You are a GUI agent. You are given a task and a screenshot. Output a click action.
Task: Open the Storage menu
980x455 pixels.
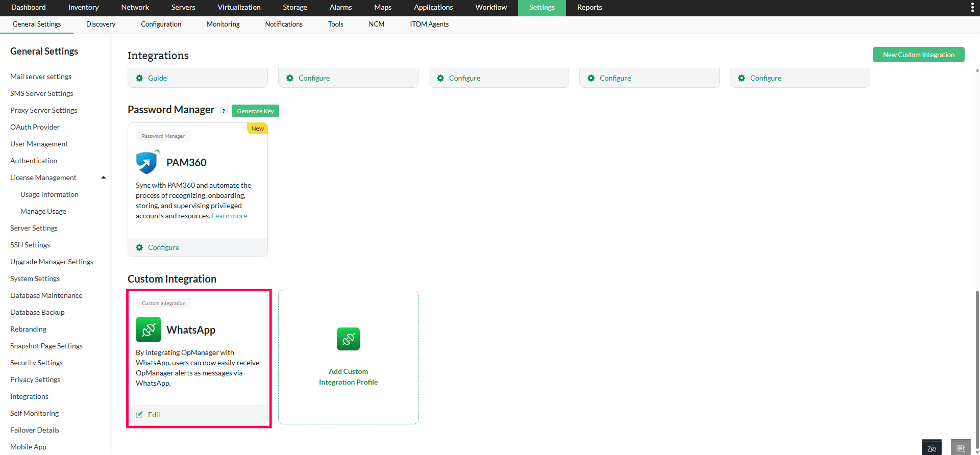[x=295, y=8]
